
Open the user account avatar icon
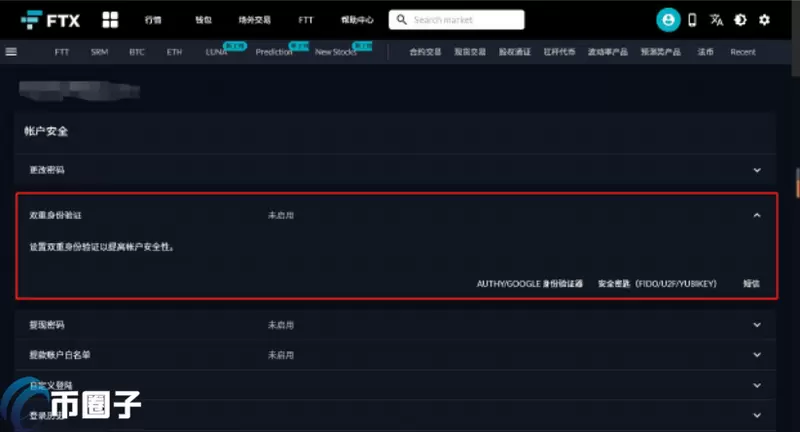coord(667,20)
